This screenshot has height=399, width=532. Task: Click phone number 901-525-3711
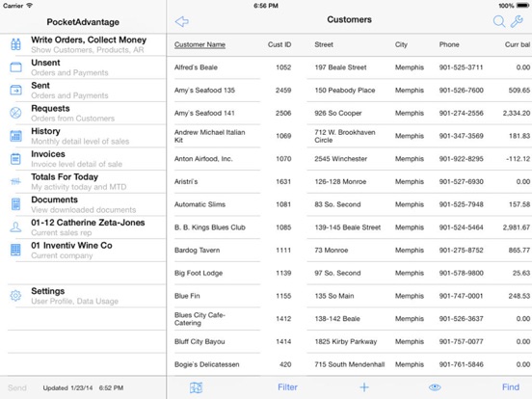(461, 67)
